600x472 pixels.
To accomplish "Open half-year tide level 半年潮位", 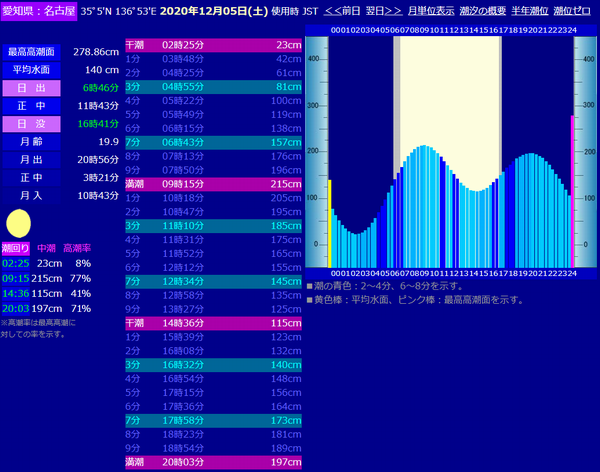I will point(530,11).
